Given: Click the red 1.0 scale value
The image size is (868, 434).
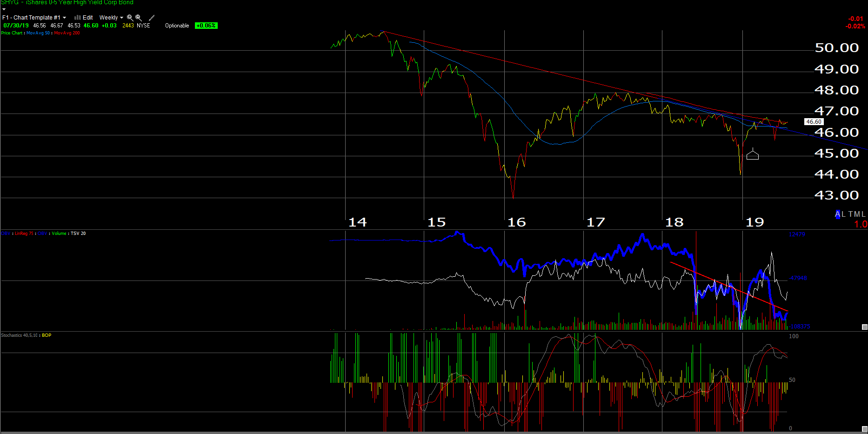Looking at the screenshot, I should coord(861,224).
